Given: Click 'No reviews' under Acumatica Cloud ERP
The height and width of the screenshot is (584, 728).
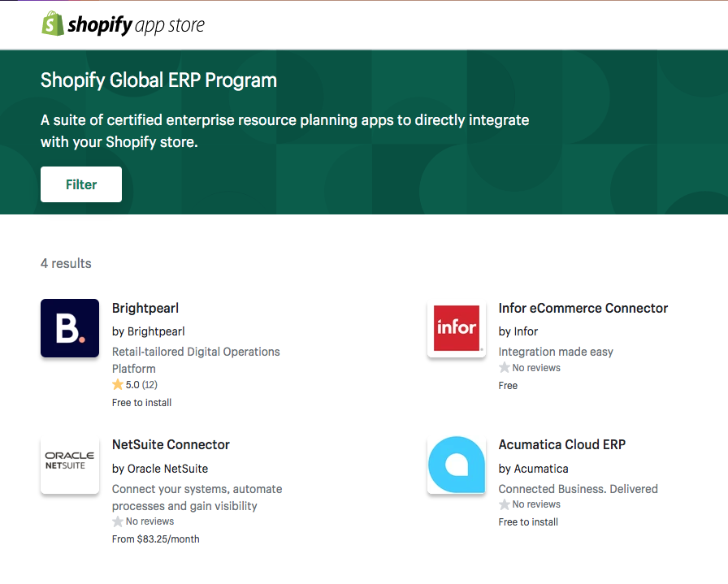Looking at the screenshot, I should pyautogui.click(x=536, y=504).
